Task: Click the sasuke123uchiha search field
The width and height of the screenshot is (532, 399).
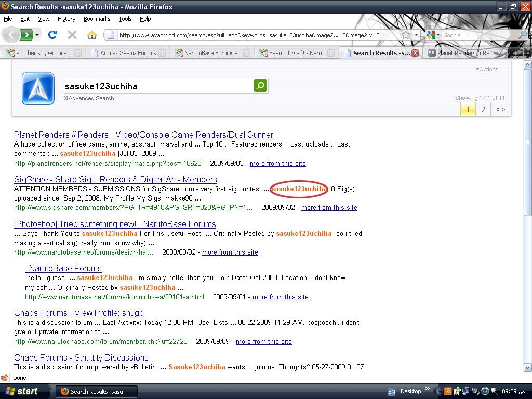Action: click(158, 86)
